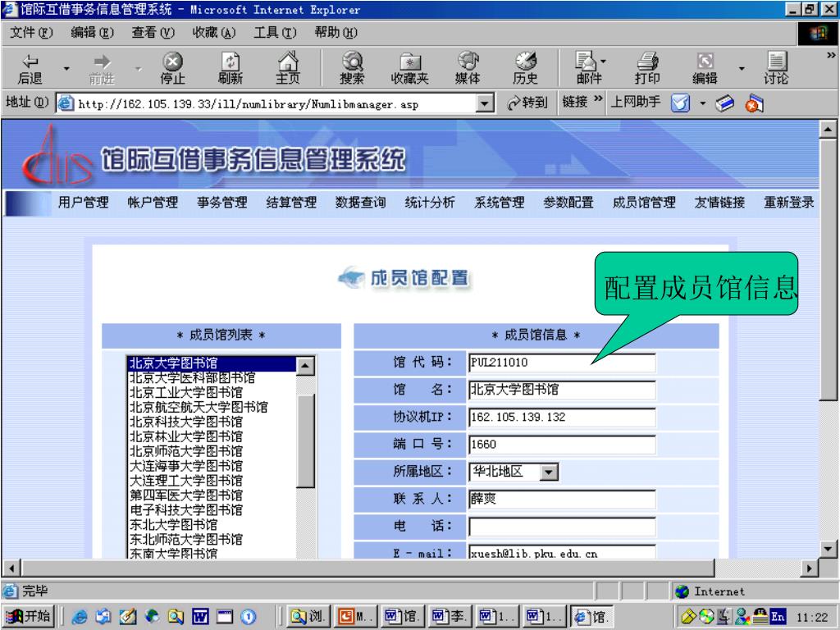Open History (历史) toolbar icon
Image resolution: width=840 pixels, height=630 pixels.
click(526, 69)
